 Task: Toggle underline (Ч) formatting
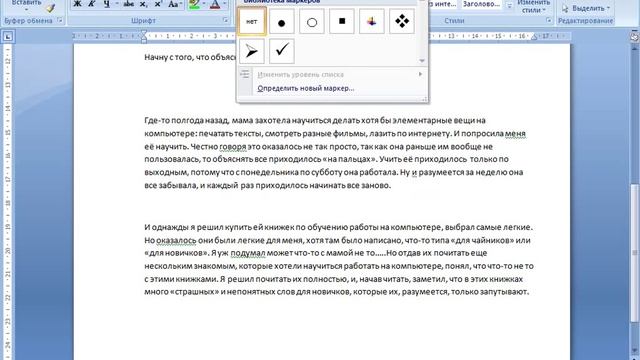point(107,4)
